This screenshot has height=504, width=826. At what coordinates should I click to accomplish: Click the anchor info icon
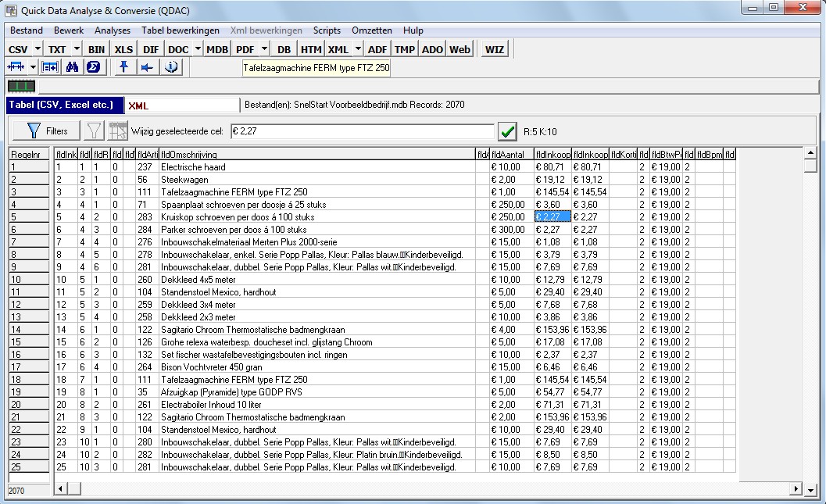tap(170, 67)
